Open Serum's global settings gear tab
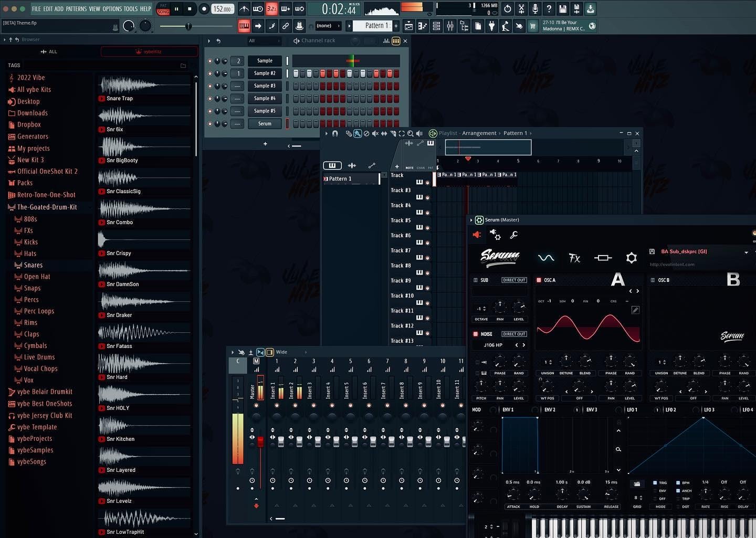The height and width of the screenshot is (538, 756). pos(631,258)
